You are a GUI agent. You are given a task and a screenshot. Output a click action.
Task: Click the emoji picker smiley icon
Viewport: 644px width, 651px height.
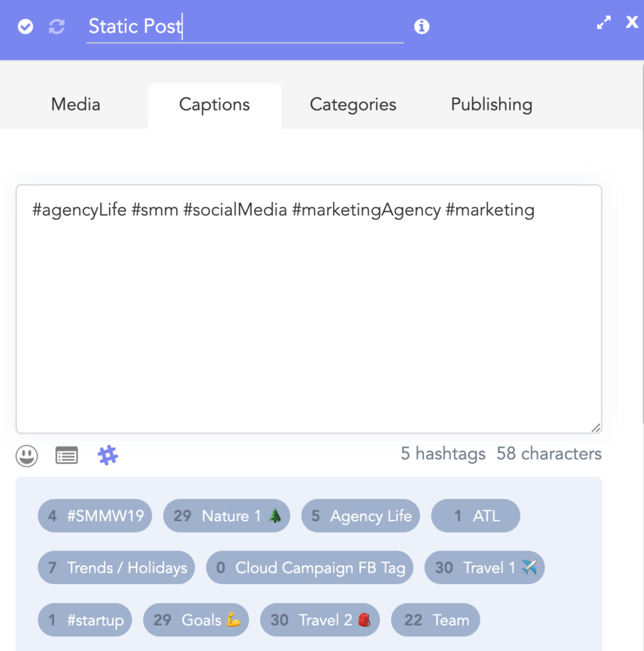(27, 455)
